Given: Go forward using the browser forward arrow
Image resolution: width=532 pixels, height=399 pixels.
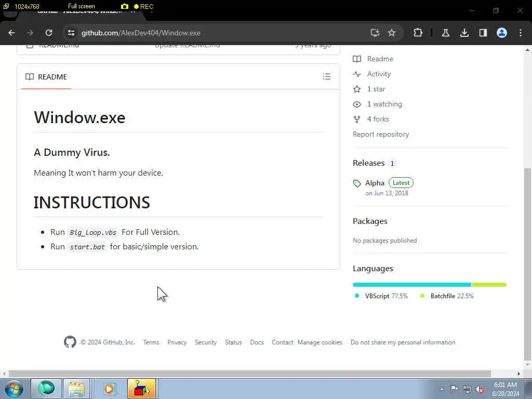Looking at the screenshot, I should click(30, 33).
